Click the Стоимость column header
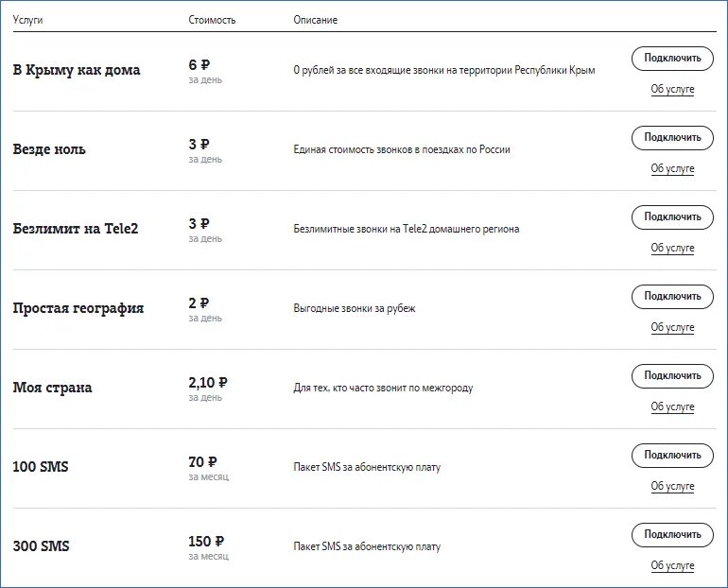 212,20
